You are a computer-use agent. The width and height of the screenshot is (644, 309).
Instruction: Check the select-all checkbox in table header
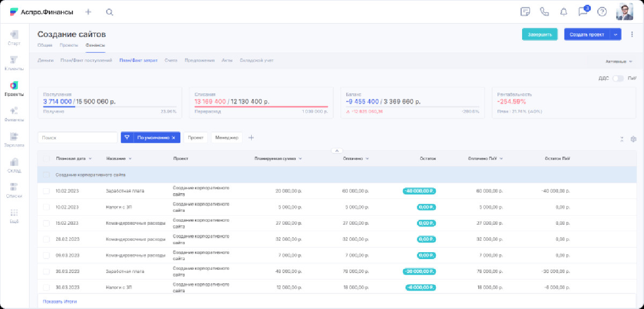click(x=46, y=159)
